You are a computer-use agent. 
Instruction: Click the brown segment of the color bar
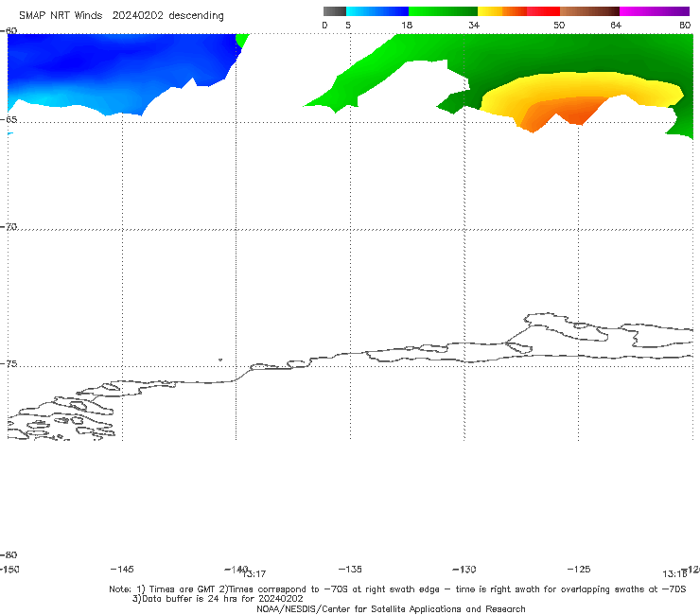(589, 11)
